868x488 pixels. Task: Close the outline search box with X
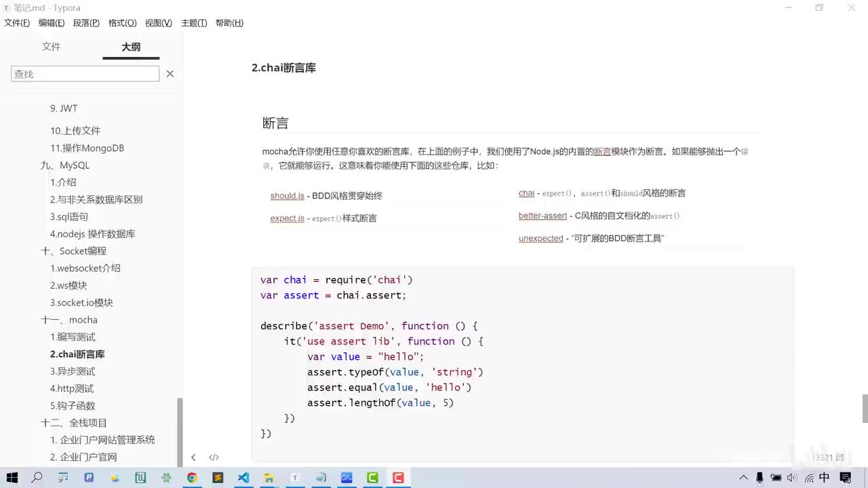[170, 74]
